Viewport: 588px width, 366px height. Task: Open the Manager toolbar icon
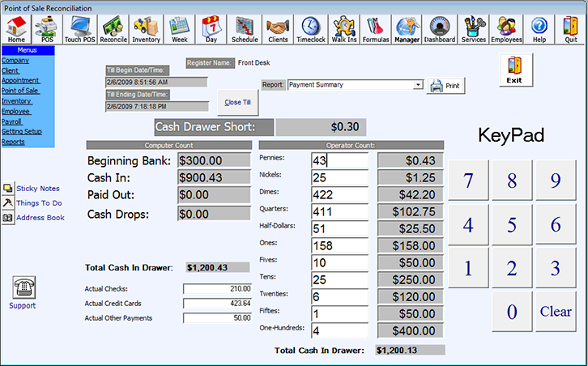407,29
